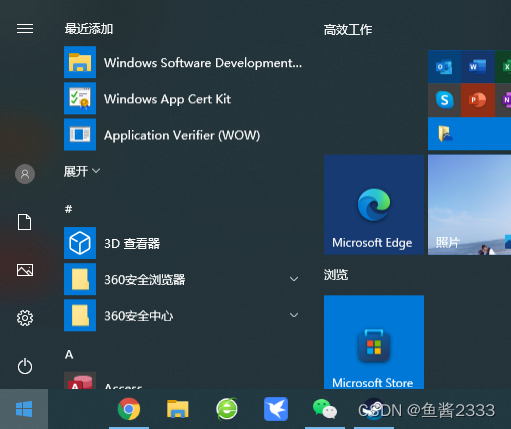Launch the Microsoft Edge tile
Viewport: 511px width, 429px height.
tap(374, 205)
